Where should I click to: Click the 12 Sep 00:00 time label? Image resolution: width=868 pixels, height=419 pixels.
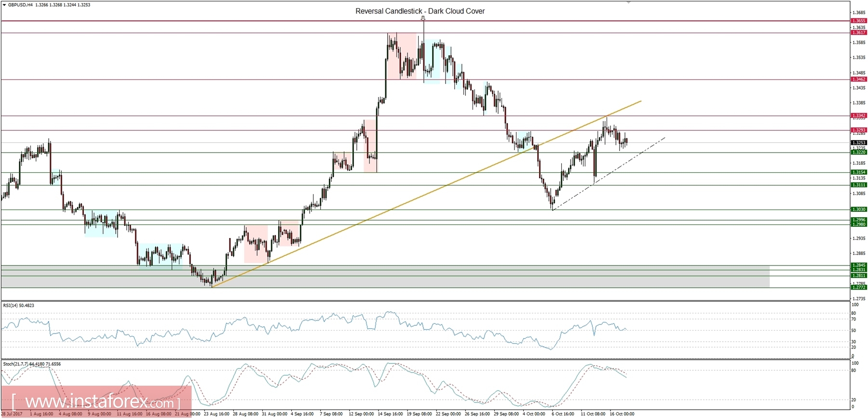pos(361,414)
